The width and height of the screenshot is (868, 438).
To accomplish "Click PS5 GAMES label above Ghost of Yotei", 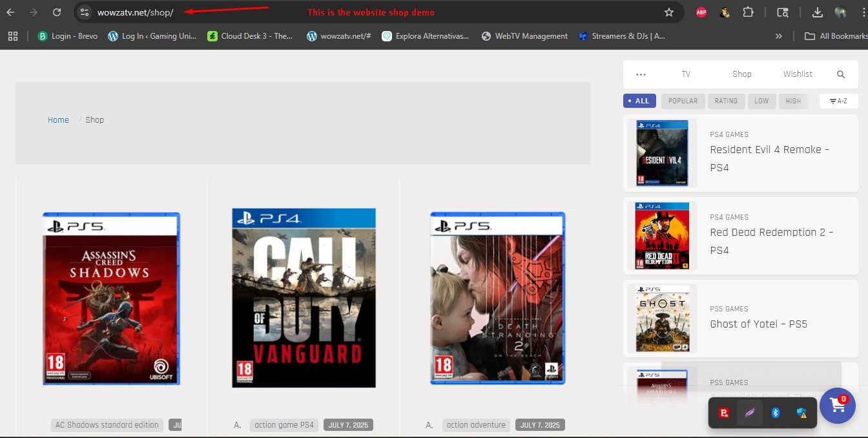I will pos(729,309).
